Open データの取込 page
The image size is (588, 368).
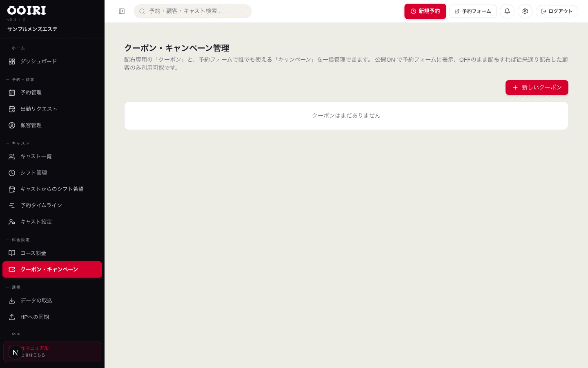tap(52, 301)
